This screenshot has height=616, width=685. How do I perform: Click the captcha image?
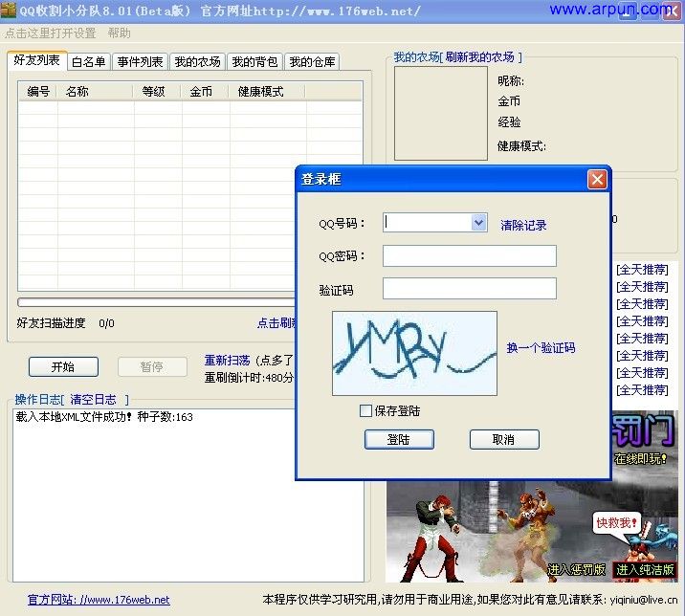tap(414, 354)
